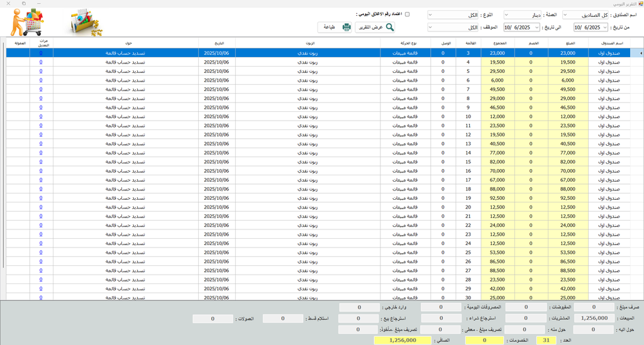Viewport: 644px width, 345px height.
Task: Click the shopping cart figure icon
Action: coord(26,21)
